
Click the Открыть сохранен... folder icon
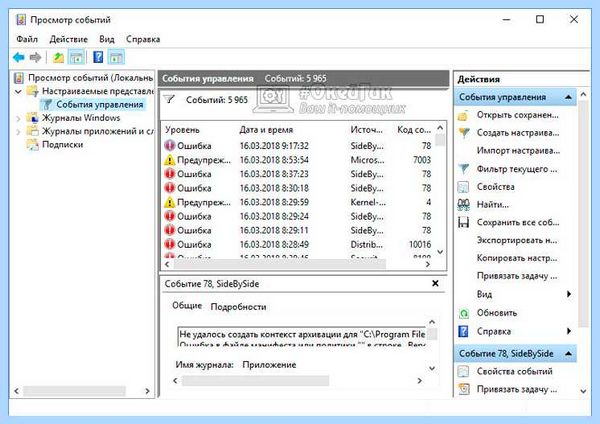[463, 115]
